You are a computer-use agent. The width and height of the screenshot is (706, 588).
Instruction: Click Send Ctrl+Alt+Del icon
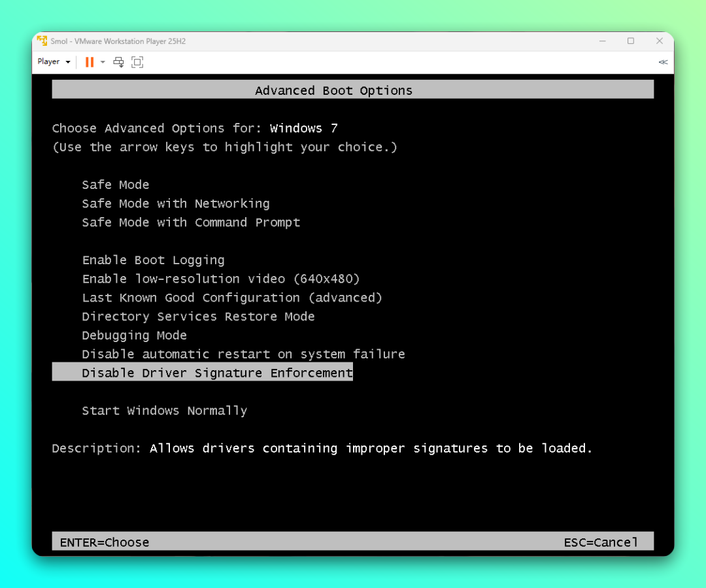[118, 62]
